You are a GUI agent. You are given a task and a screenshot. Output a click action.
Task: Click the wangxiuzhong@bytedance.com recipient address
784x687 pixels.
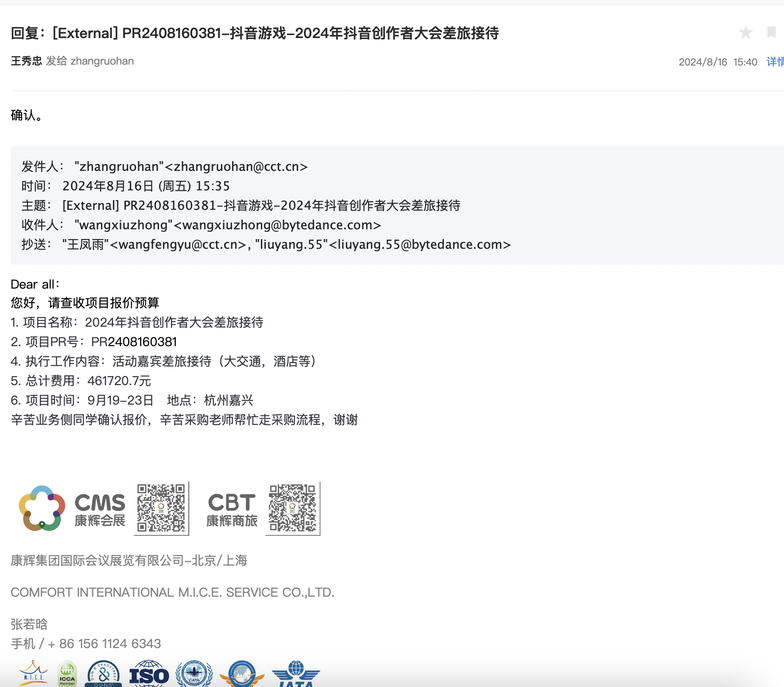click(x=277, y=225)
